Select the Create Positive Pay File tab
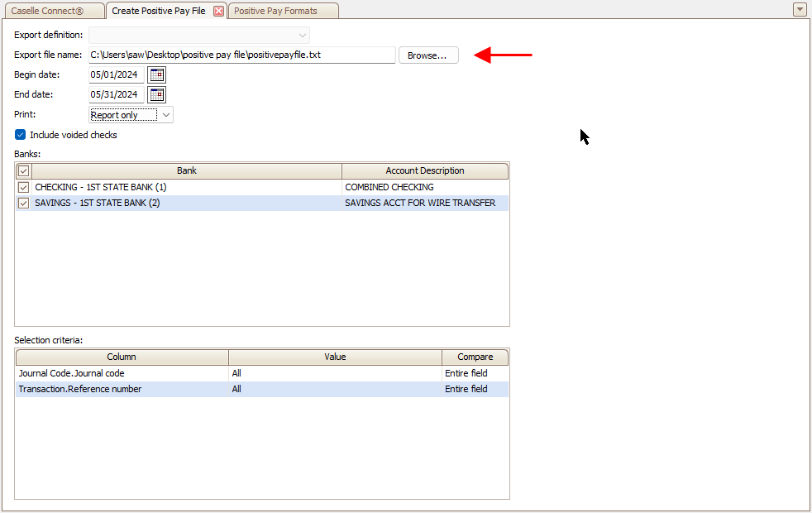This screenshot has height=513, width=812. pyautogui.click(x=159, y=11)
